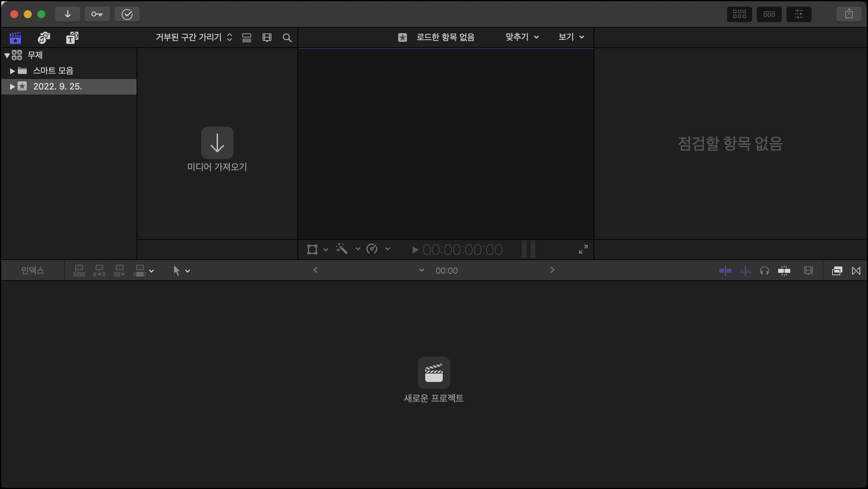Click the Share/Export button at top right
This screenshot has width=868, height=489.
[x=849, y=14]
